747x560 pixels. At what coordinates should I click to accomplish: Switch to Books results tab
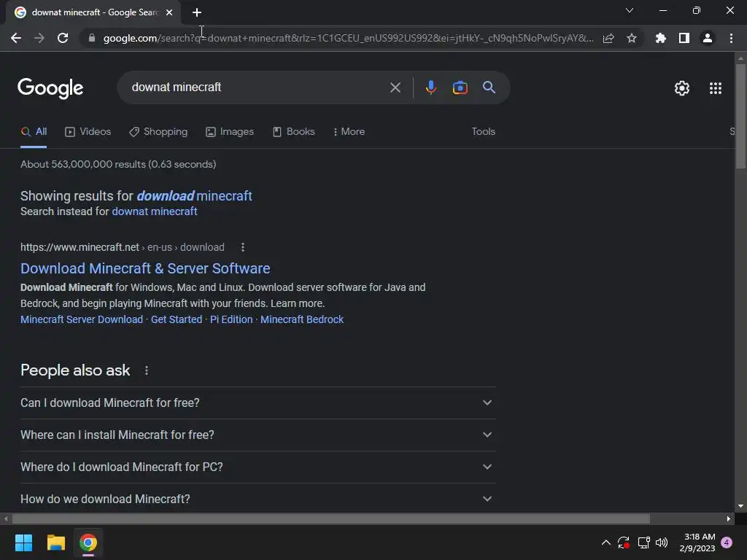click(293, 132)
